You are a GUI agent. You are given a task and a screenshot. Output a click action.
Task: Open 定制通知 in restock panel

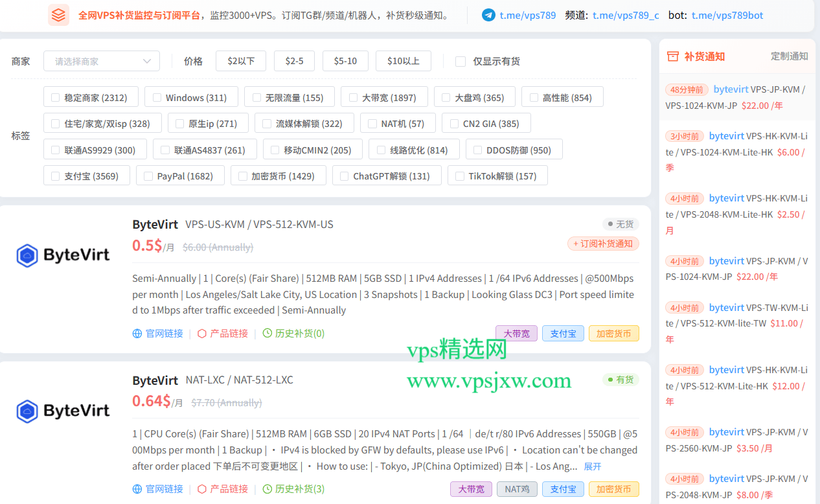[790, 56]
